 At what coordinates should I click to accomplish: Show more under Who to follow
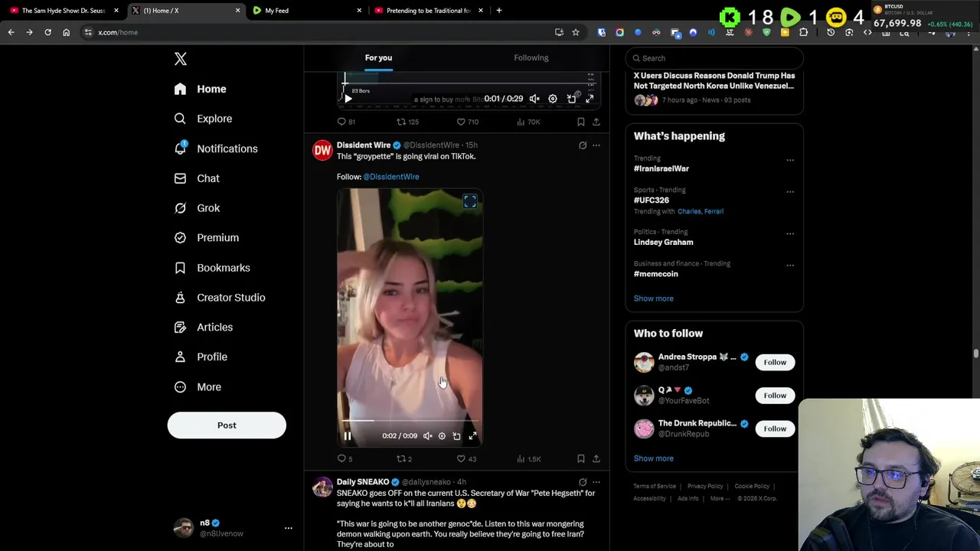[x=654, y=458]
